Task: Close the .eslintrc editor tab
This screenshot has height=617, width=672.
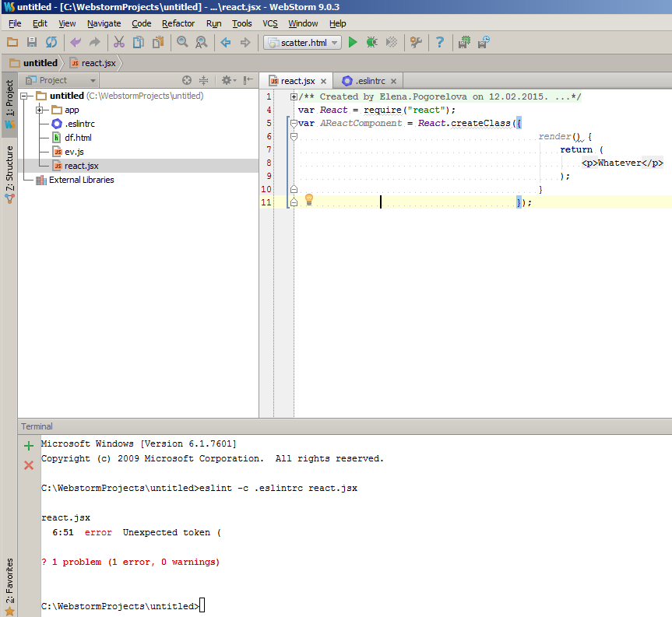Action: click(x=393, y=82)
